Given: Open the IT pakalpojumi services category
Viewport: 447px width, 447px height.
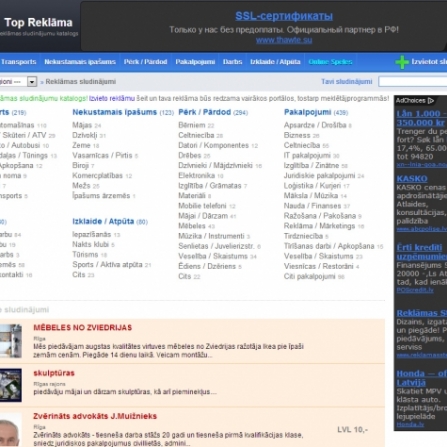Looking at the screenshot, I should tap(307, 156).
